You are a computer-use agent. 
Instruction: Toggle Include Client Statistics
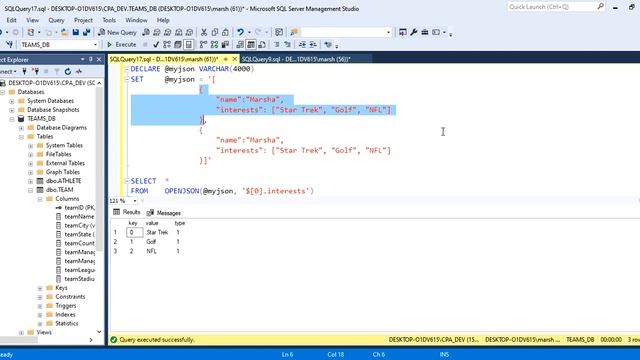[x=225, y=44]
